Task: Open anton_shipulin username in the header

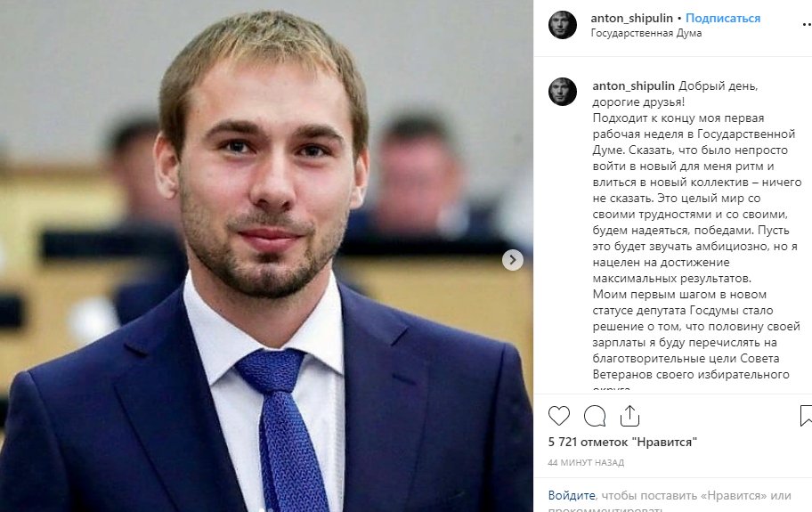Action: (x=632, y=18)
